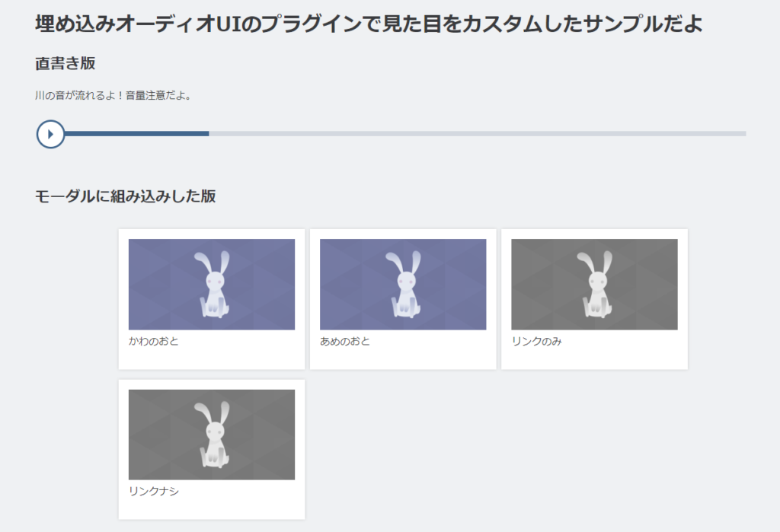Image resolution: width=780 pixels, height=532 pixels.
Task: Click the 川の音が流れるよ description text
Action: pyautogui.click(x=113, y=96)
